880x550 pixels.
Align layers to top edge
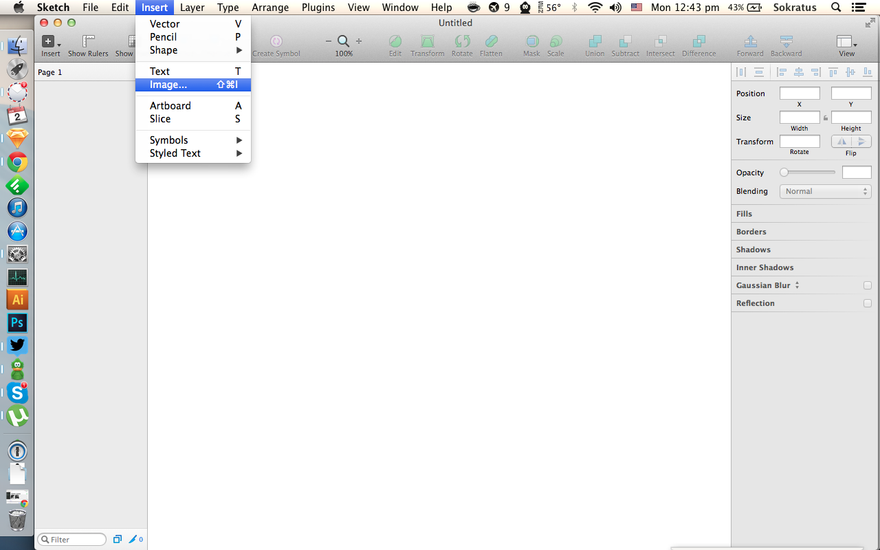tap(833, 72)
